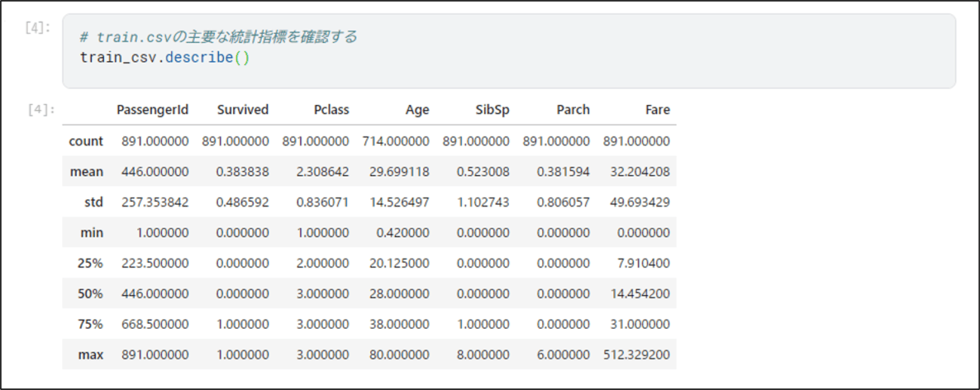
Task: Select the 25% row label
Action: tap(90, 263)
